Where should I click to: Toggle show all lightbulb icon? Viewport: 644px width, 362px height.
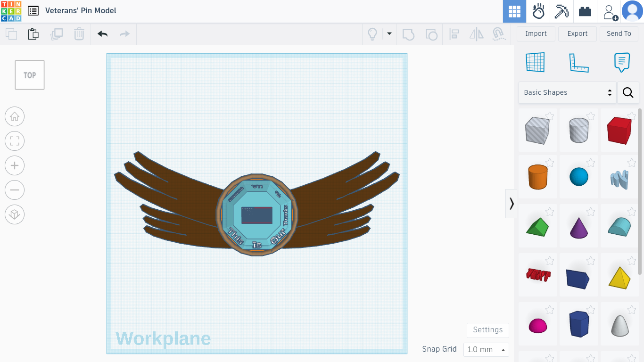click(372, 34)
